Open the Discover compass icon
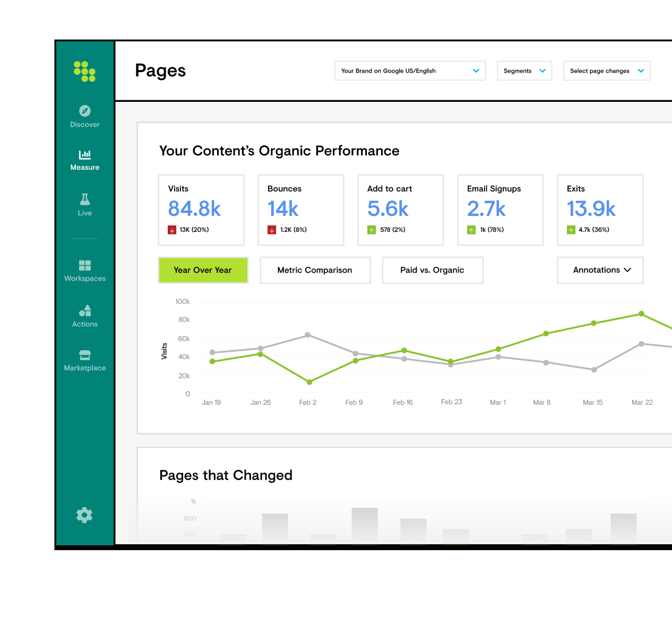 tap(85, 111)
